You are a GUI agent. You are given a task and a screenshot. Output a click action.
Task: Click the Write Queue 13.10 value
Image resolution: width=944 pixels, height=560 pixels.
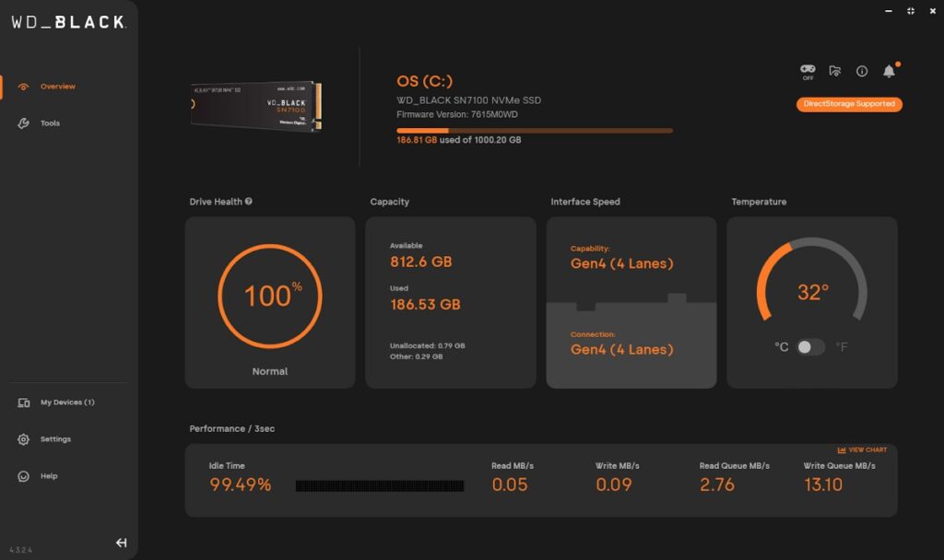[823, 484]
